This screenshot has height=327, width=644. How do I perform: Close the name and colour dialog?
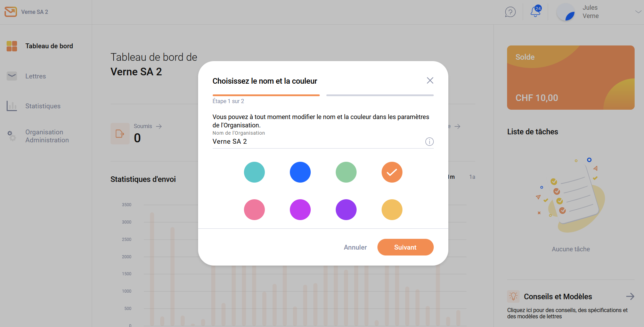pyautogui.click(x=430, y=81)
